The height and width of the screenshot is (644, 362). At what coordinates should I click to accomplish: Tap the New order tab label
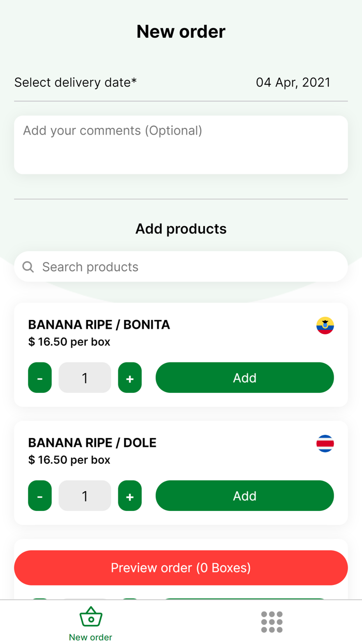click(90, 637)
